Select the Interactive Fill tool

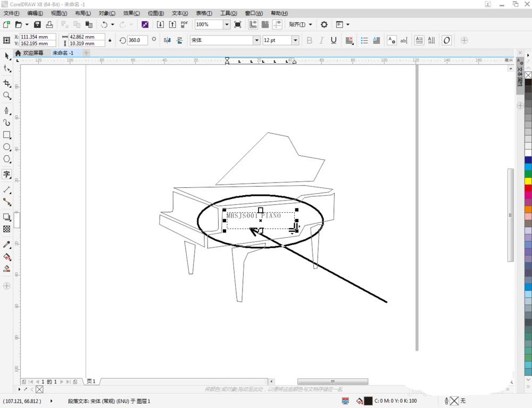click(x=7, y=257)
